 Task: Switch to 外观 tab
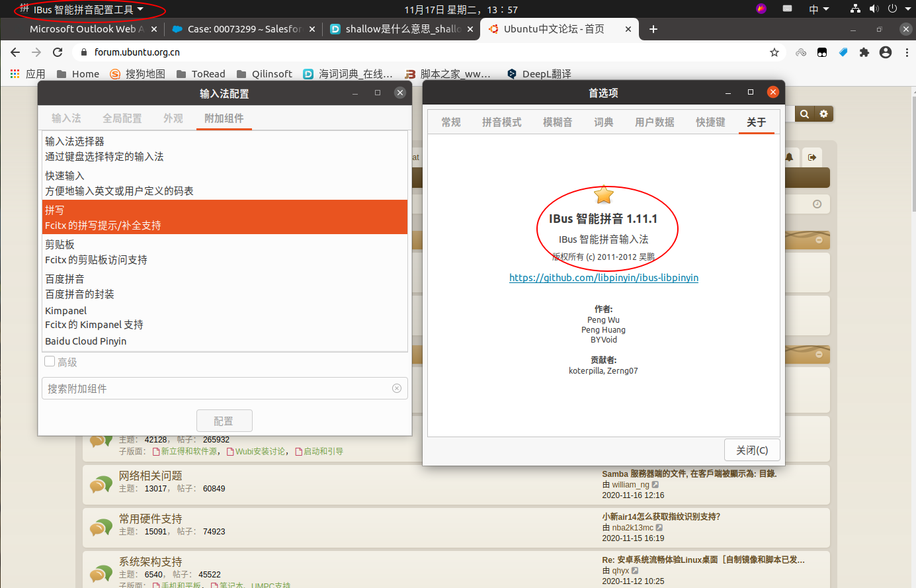point(173,118)
